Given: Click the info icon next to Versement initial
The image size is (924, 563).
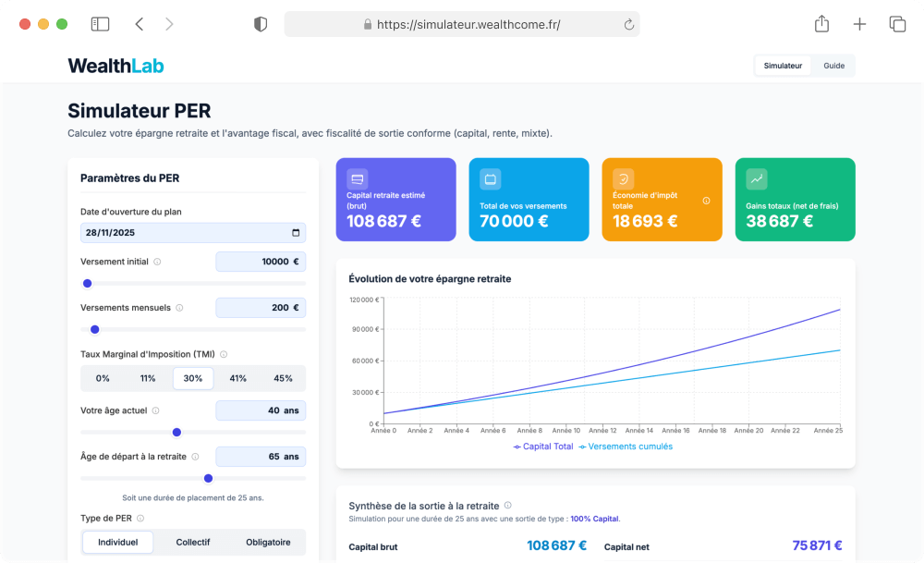Looking at the screenshot, I should click(x=157, y=263).
